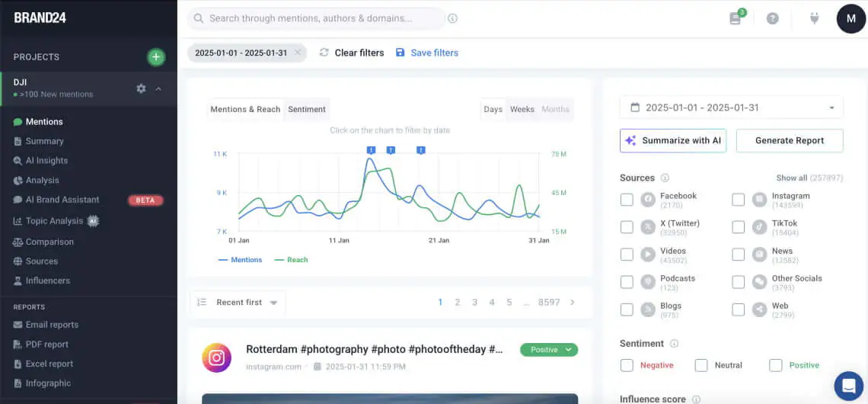Select Weeks chart granularity

pos(522,109)
